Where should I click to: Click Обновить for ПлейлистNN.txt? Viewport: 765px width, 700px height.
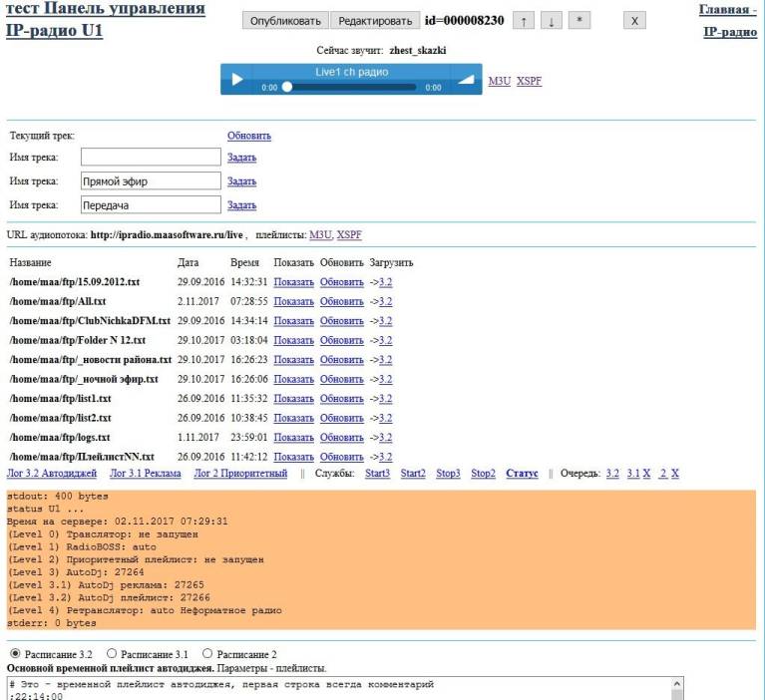[341, 457]
